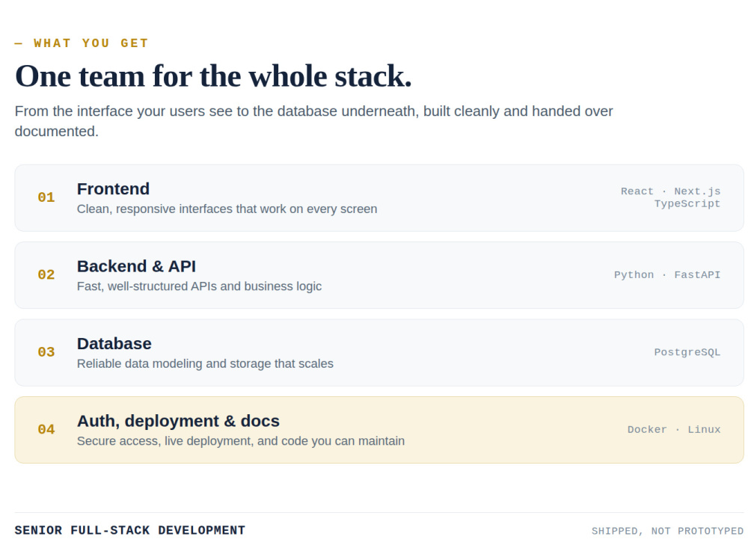Click 'Secure access, live deployment, and code' description
748x560 pixels.
coord(241,441)
